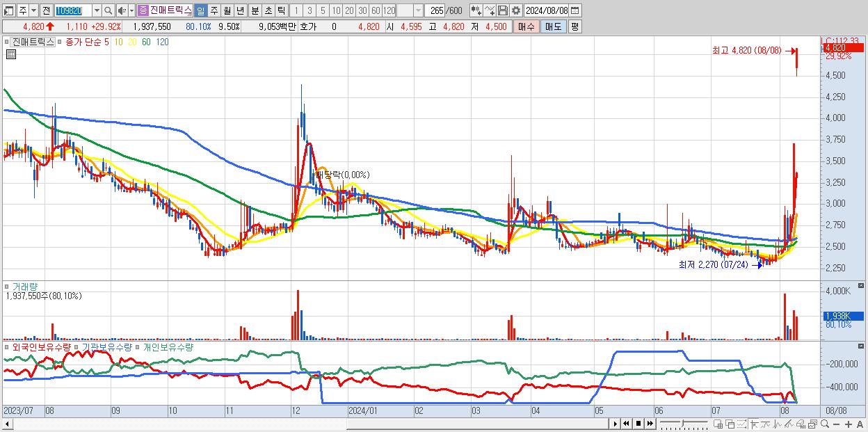Click the candle count field showing 265

tap(435, 10)
